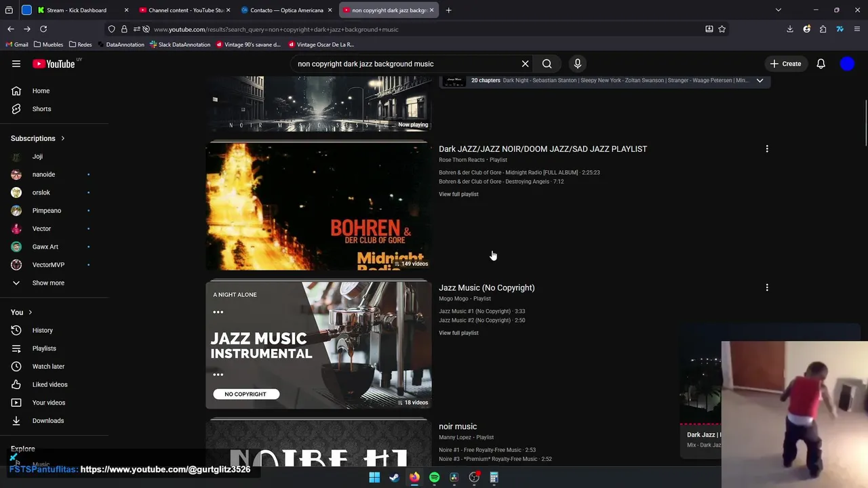Open the notifications bell
The width and height of the screenshot is (868, 488).
(821, 64)
